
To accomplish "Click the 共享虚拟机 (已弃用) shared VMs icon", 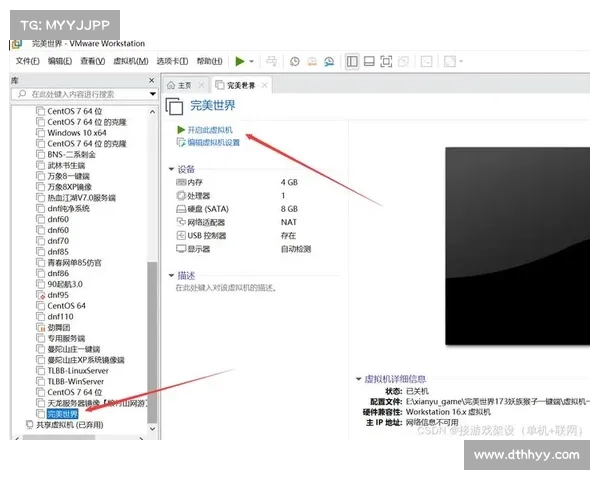I will coord(29,424).
